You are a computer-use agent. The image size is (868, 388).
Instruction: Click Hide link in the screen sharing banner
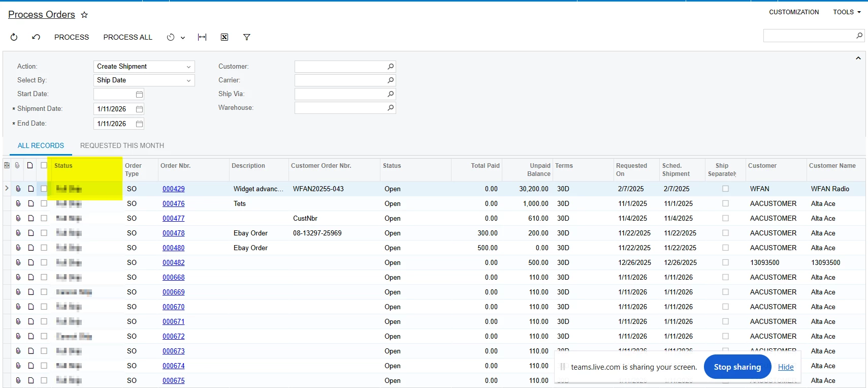pos(786,367)
